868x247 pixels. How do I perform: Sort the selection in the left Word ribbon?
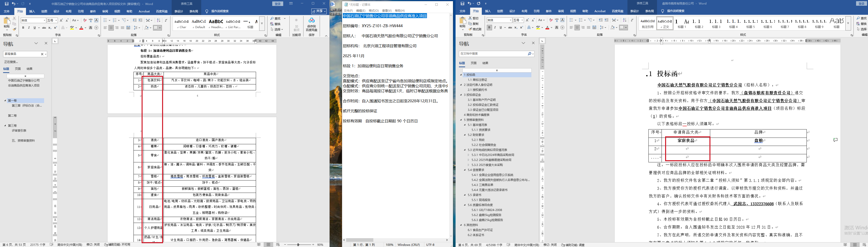(x=159, y=21)
